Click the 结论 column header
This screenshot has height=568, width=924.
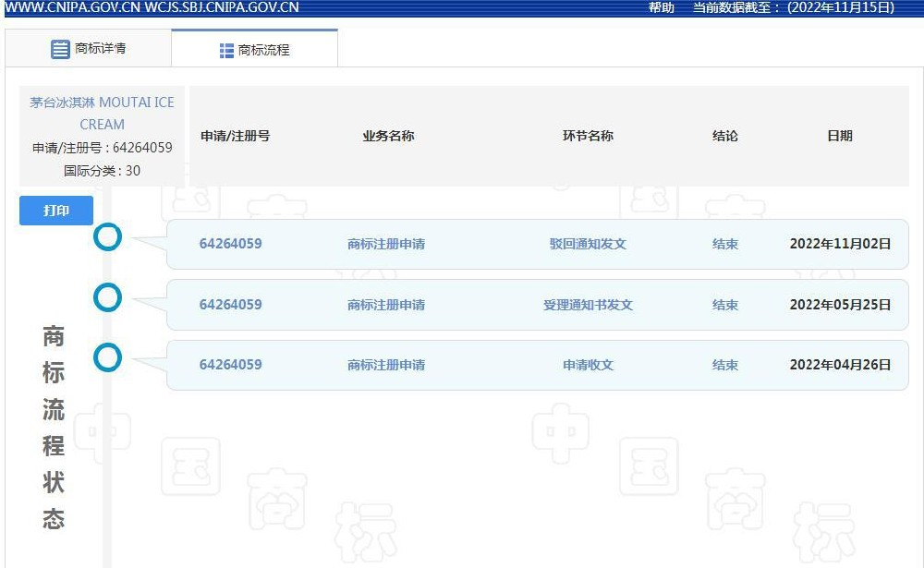tap(724, 136)
